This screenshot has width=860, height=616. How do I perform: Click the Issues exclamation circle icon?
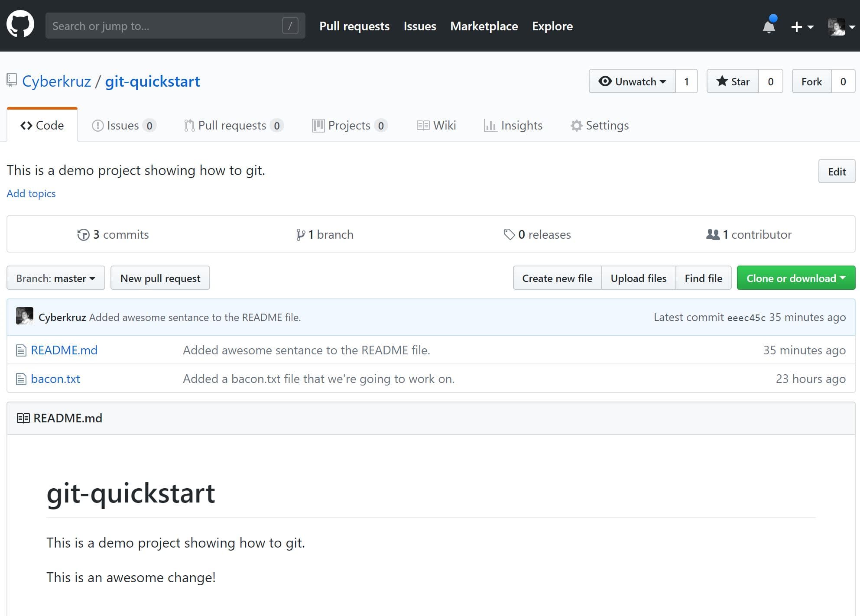pyautogui.click(x=98, y=126)
